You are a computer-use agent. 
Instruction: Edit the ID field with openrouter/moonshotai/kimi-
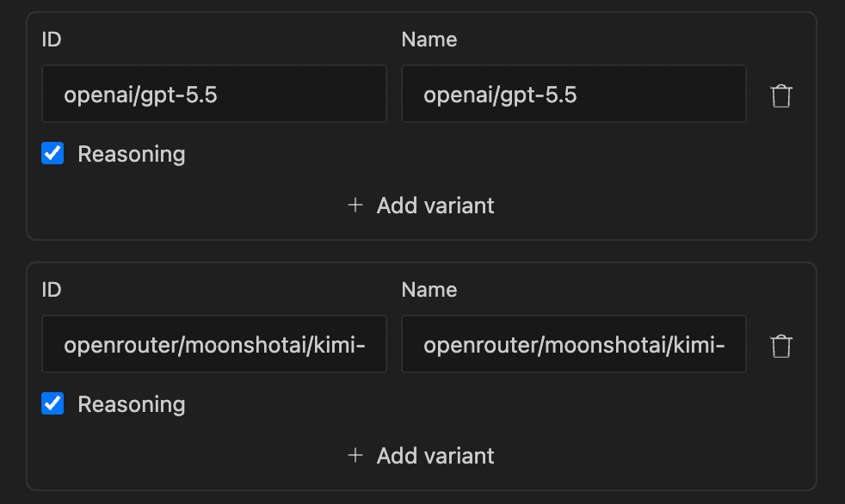[214, 344]
